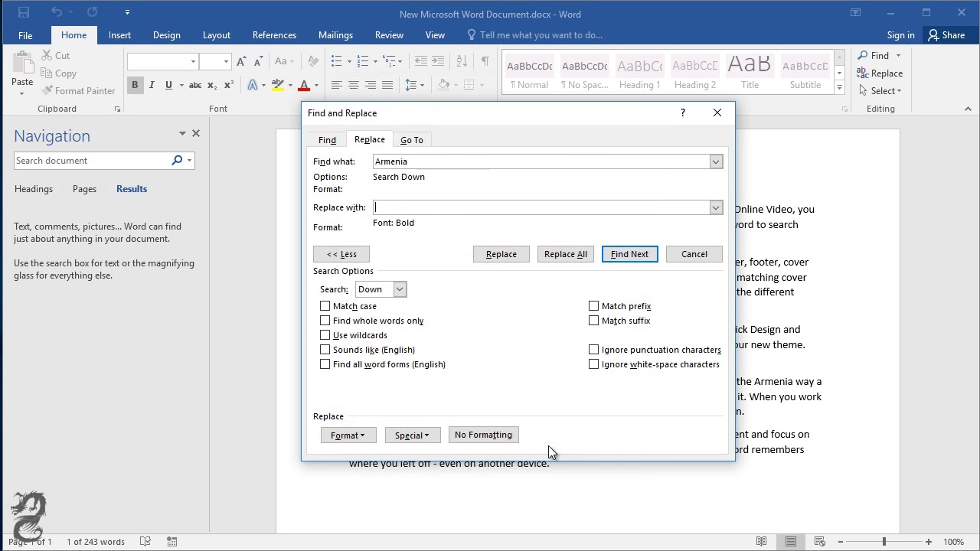
Task: Center align text
Action: pos(353,85)
